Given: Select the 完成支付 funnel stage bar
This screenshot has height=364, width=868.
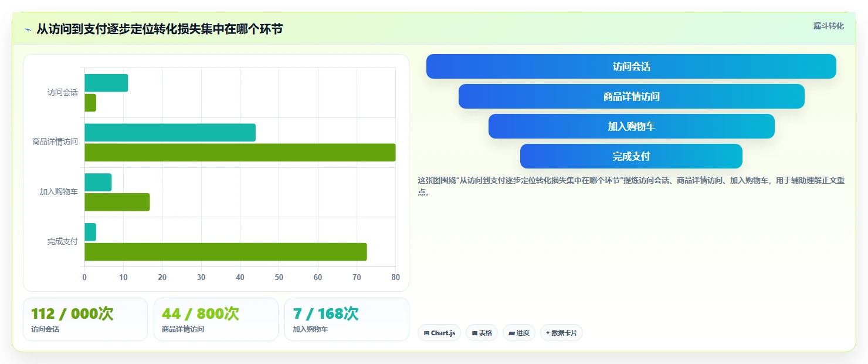Looking at the screenshot, I should pyautogui.click(x=631, y=156).
